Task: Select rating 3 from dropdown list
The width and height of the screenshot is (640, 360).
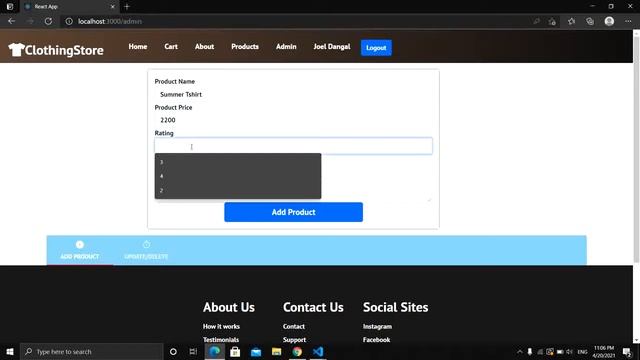Action: [238, 162]
